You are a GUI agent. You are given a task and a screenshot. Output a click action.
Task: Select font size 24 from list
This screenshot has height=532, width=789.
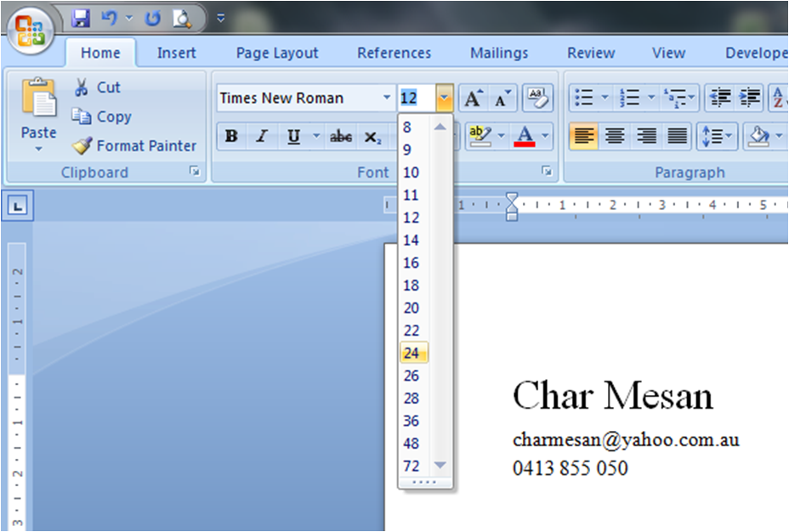(x=413, y=353)
